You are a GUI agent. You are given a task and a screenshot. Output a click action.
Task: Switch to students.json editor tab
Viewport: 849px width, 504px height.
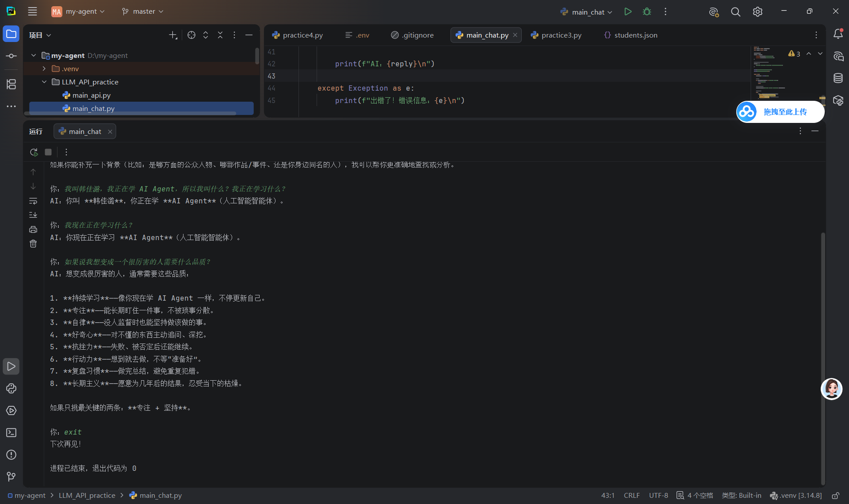point(631,35)
